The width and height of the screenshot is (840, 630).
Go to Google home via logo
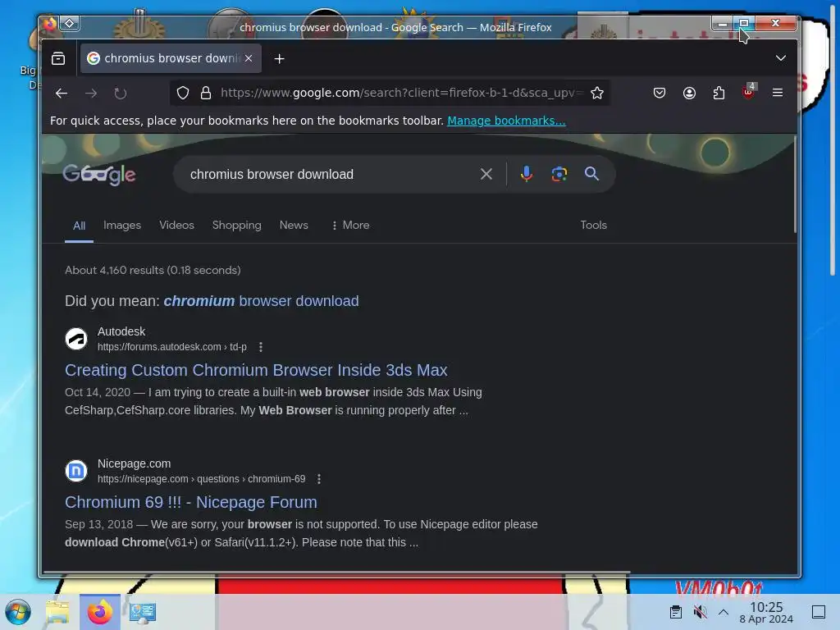pos(99,174)
